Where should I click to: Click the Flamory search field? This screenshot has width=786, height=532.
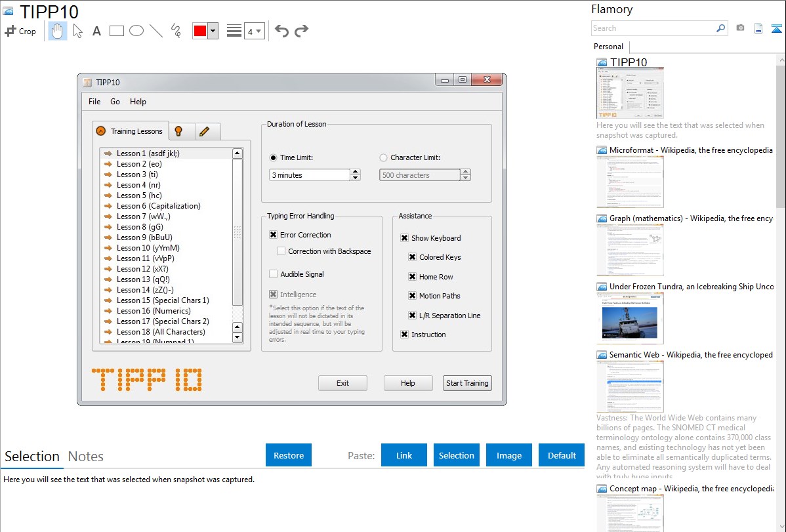click(653, 28)
